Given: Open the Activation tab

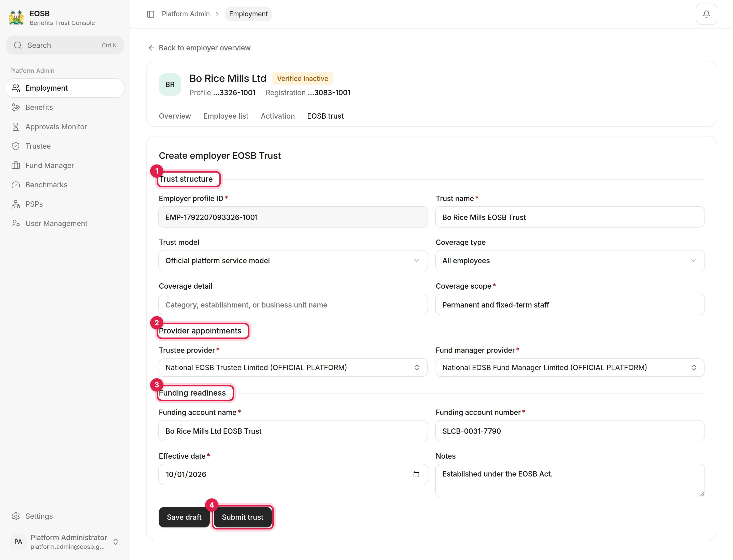Looking at the screenshot, I should 278,116.
